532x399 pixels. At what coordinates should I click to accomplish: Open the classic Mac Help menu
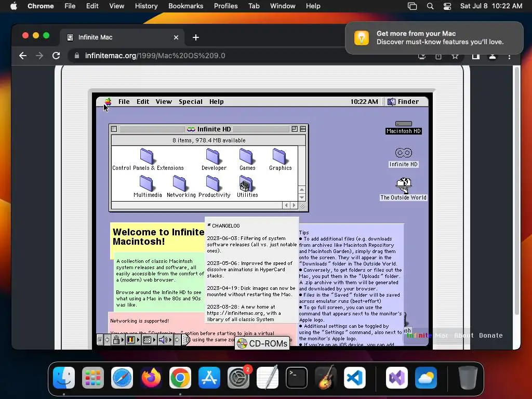tap(217, 101)
